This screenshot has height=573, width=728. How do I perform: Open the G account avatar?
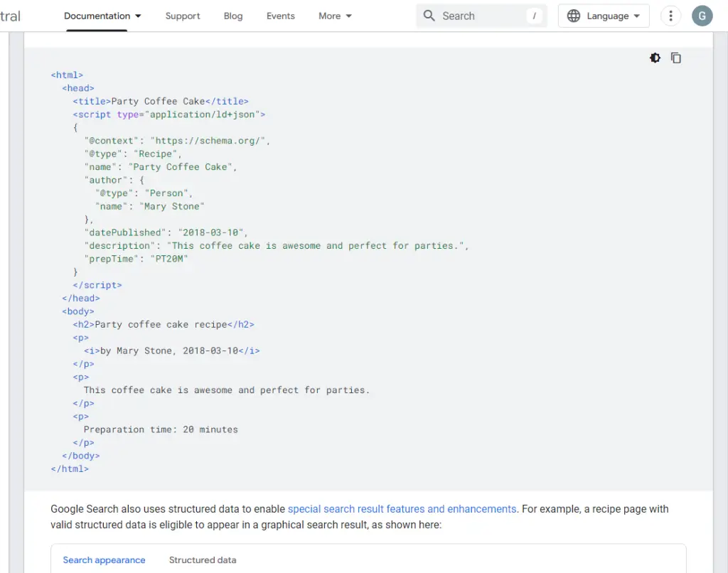(x=702, y=16)
